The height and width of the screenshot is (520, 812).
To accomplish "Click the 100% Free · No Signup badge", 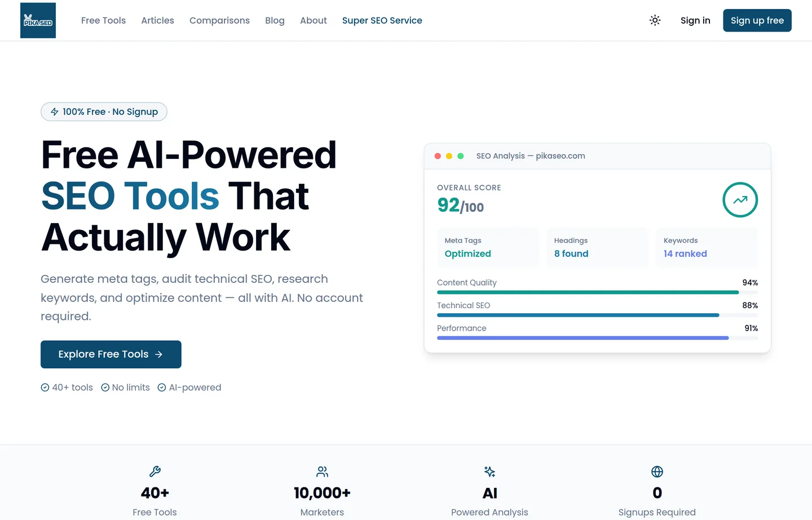I will click(104, 112).
